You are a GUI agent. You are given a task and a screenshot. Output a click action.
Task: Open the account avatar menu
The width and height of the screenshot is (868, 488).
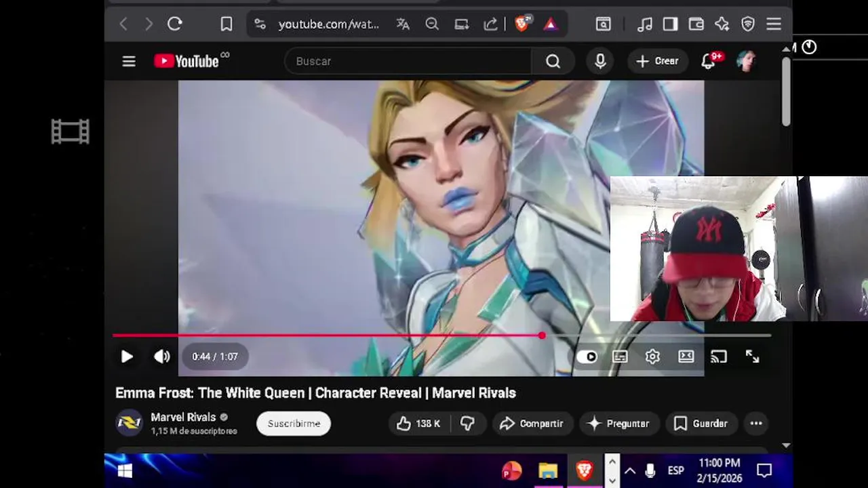point(747,61)
